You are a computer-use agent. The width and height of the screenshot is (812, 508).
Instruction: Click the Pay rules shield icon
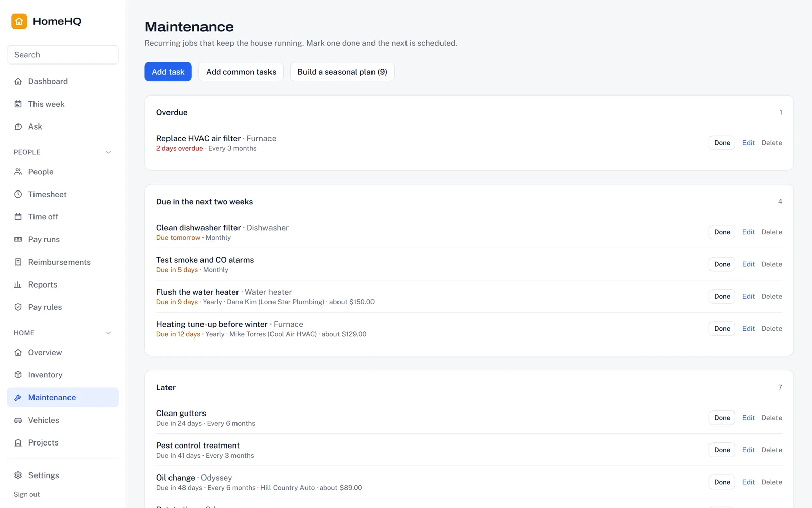(18, 307)
